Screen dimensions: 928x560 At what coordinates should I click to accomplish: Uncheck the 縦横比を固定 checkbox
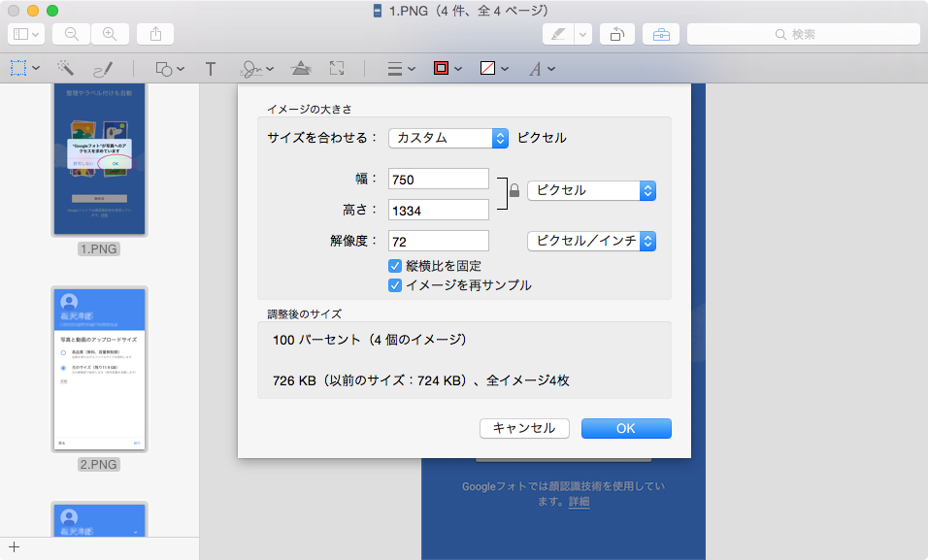(x=395, y=266)
